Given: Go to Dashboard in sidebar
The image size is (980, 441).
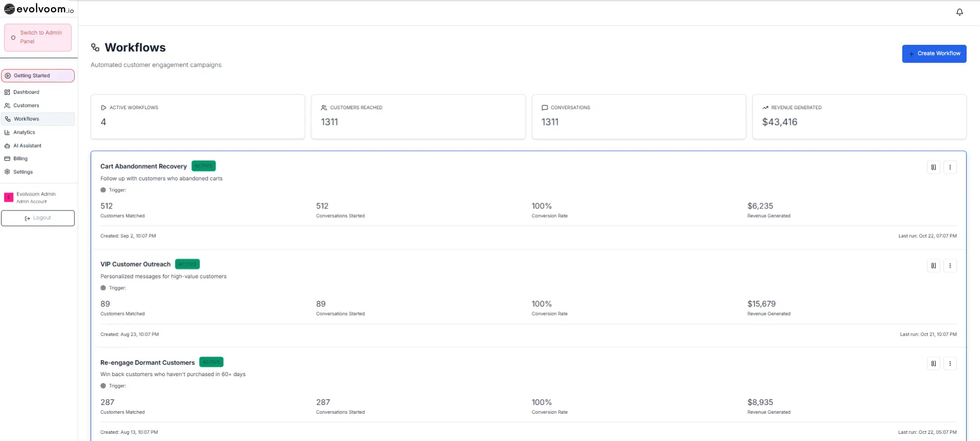Looking at the screenshot, I should pos(38,92).
